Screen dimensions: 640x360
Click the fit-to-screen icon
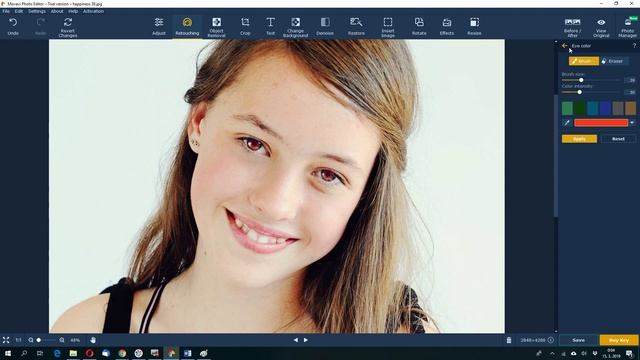(x=6, y=340)
